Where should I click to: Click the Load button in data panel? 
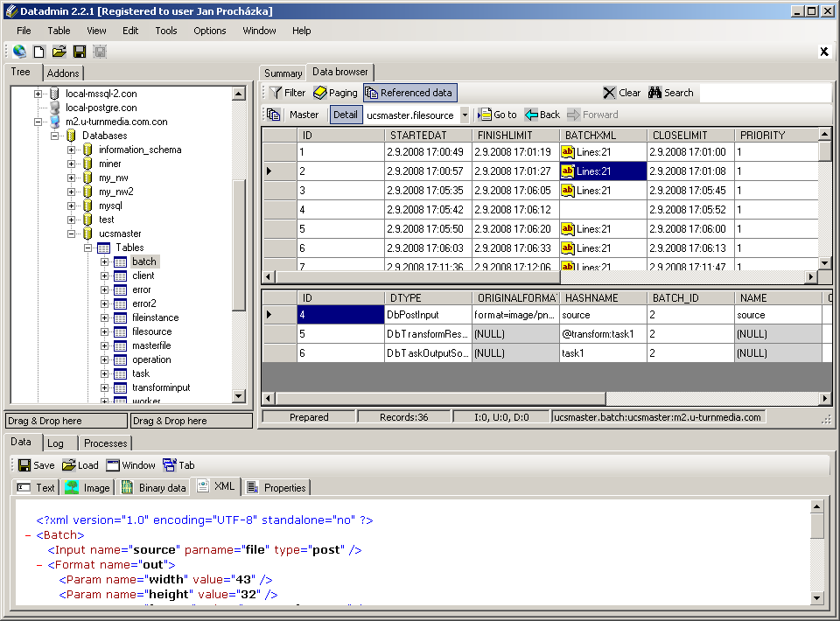click(x=80, y=465)
